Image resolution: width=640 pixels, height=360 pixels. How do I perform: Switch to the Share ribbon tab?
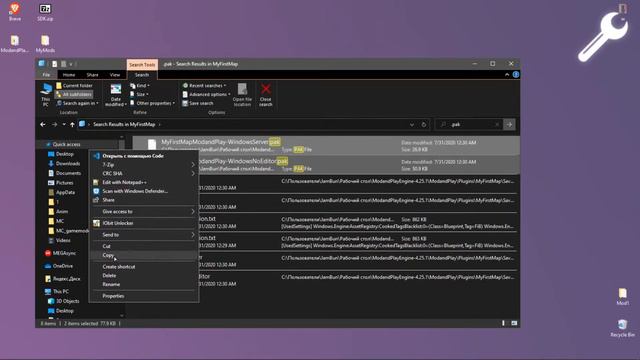coord(92,75)
